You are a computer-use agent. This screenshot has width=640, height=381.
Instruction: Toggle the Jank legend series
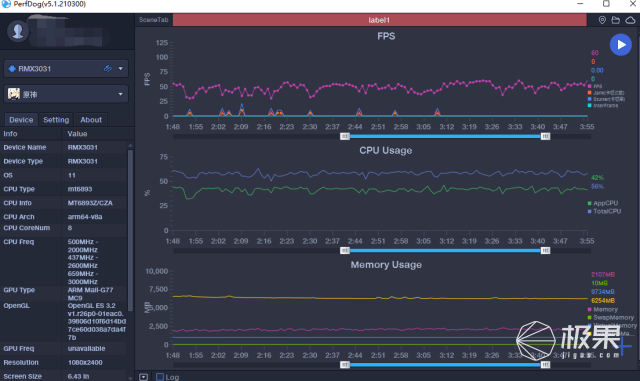pos(606,93)
